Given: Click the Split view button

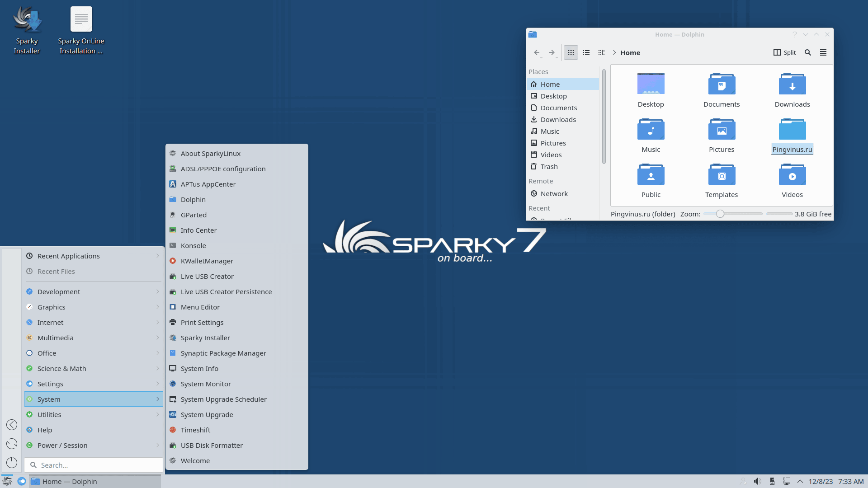Looking at the screenshot, I should [785, 52].
